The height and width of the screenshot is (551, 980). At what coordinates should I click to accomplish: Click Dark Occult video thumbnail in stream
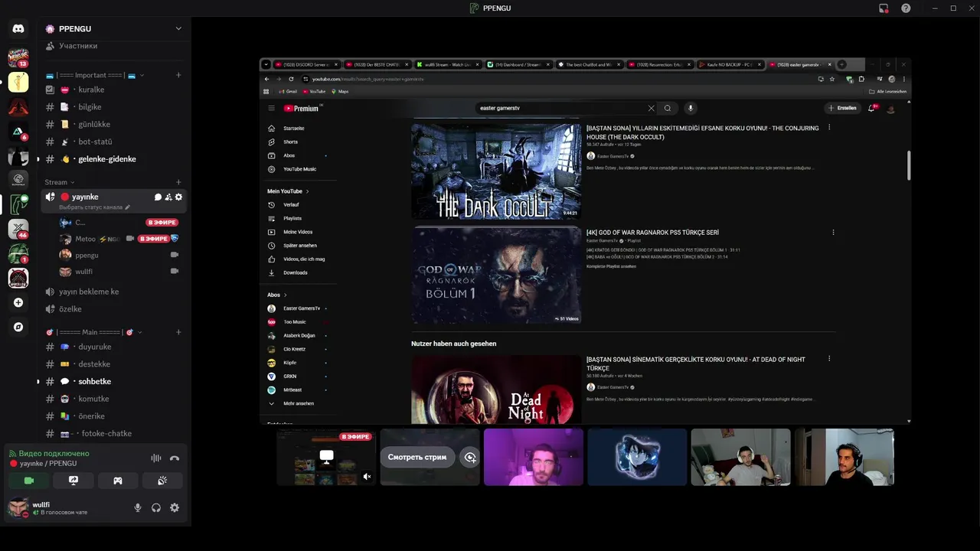tap(496, 171)
